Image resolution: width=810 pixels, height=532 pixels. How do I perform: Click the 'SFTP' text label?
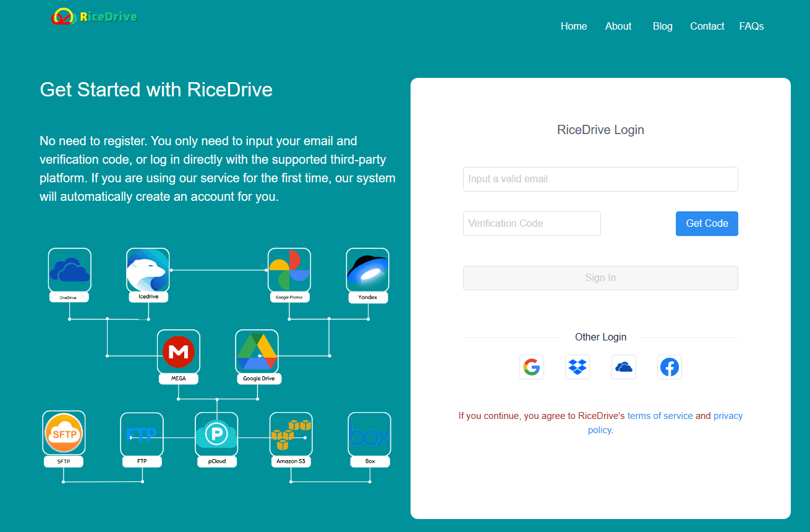pos(64,461)
